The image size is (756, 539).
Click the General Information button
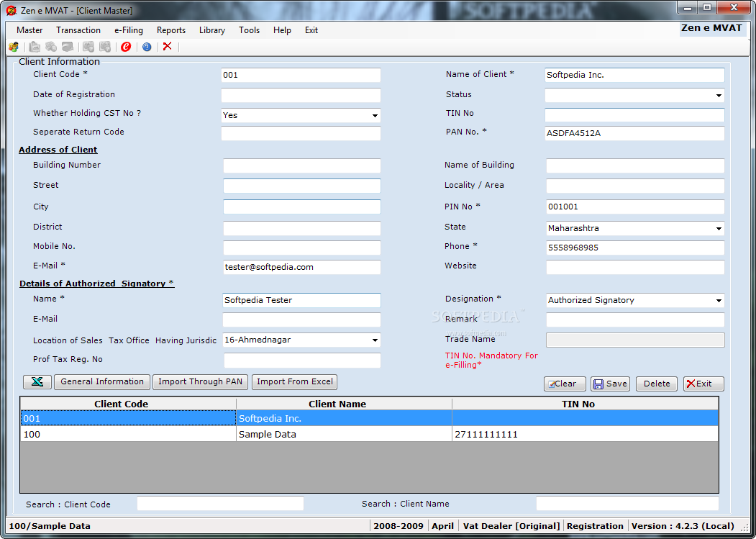click(x=102, y=381)
